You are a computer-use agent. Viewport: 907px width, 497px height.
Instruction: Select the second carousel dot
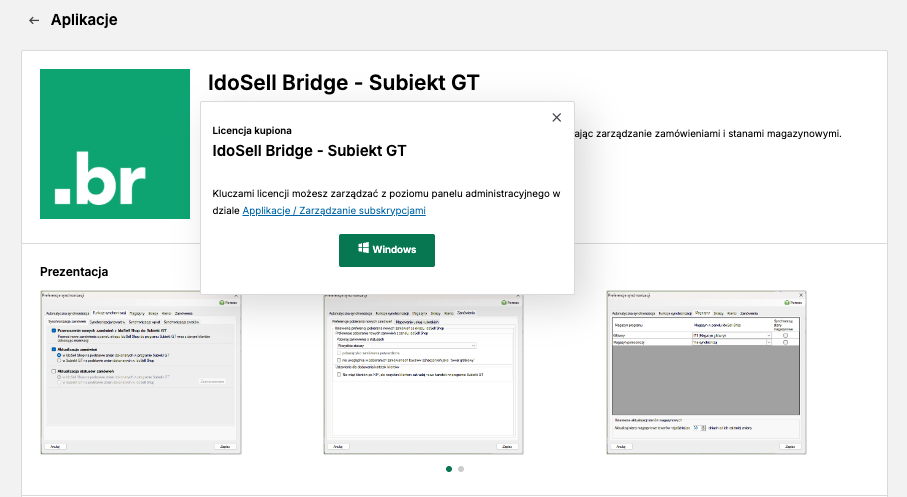pyautogui.click(x=461, y=469)
